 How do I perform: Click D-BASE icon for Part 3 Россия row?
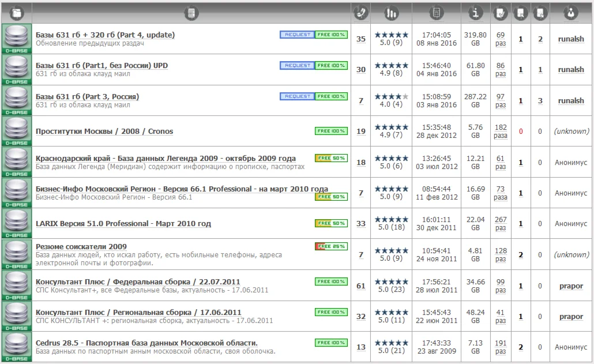click(17, 100)
